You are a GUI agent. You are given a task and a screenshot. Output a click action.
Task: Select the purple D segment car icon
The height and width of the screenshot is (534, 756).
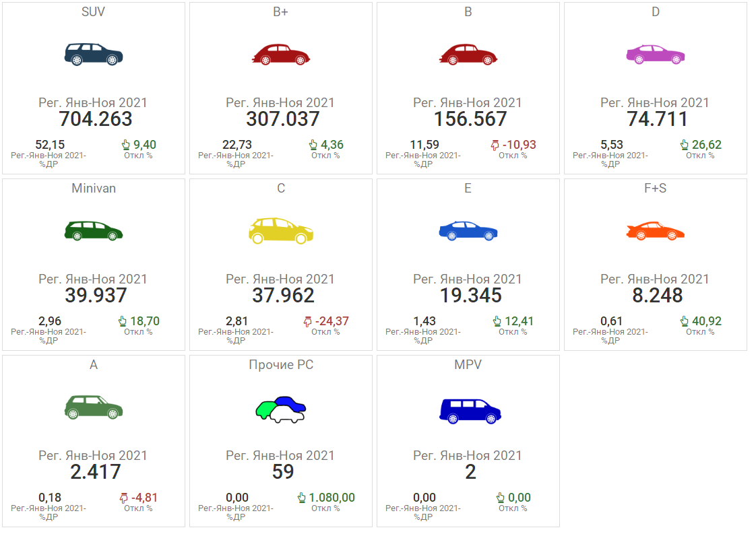coord(655,55)
